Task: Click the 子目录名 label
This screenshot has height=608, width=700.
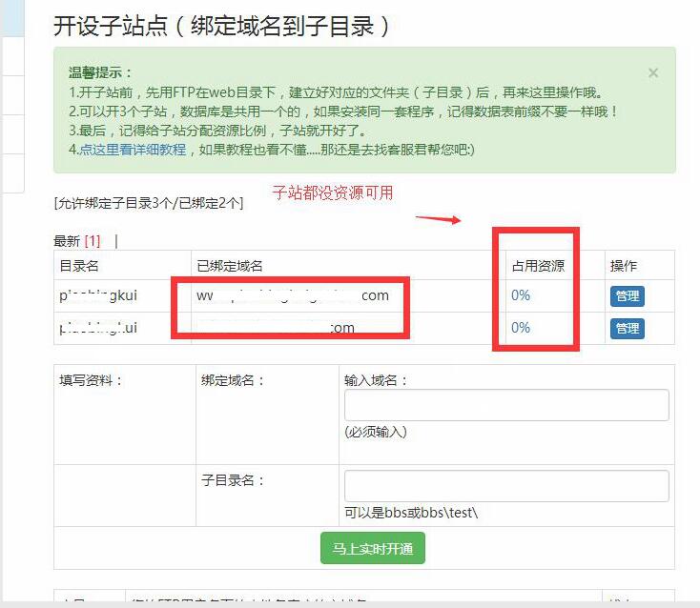Action: pyautogui.click(x=233, y=480)
